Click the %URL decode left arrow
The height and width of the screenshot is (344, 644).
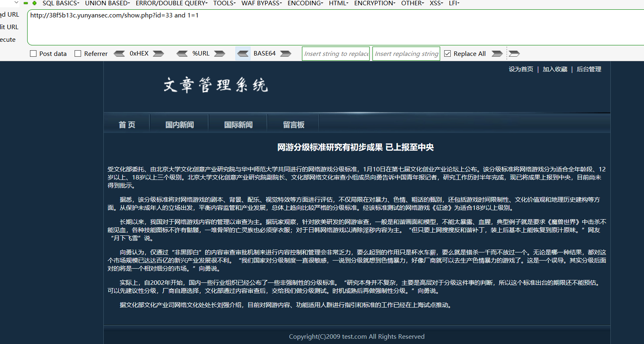coord(182,53)
